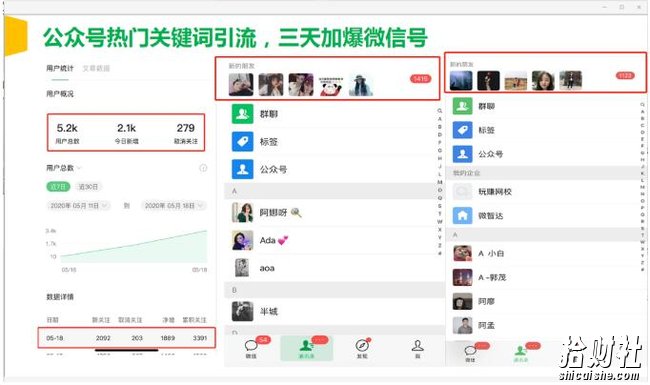Expand the 用户总数 metric dropdown

click(x=63, y=168)
